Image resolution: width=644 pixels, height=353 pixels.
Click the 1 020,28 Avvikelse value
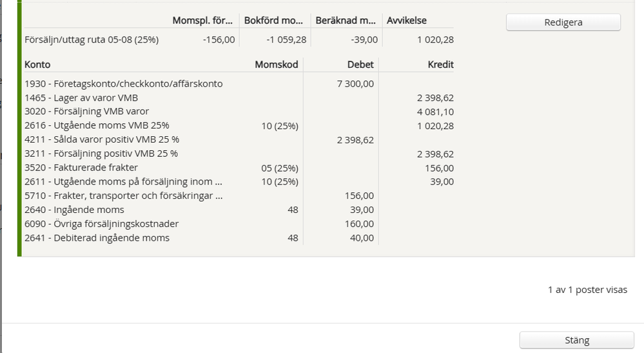pyautogui.click(x=435, y=39)
